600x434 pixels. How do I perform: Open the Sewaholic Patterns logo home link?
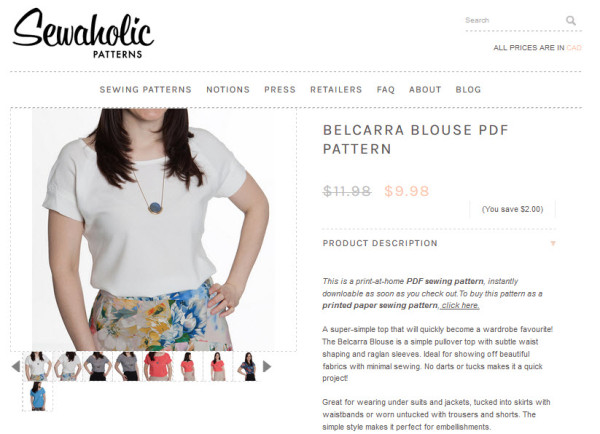point(83,33)
